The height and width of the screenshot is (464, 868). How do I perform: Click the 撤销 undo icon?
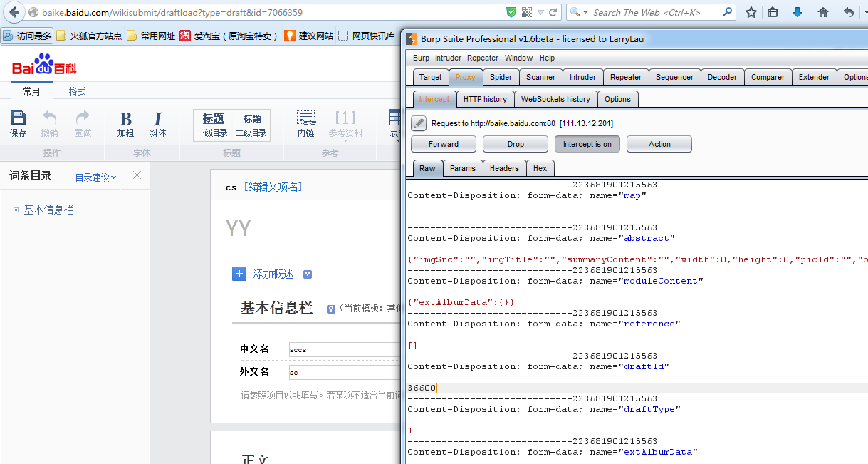pyautogui.click(x=49, y=124)
